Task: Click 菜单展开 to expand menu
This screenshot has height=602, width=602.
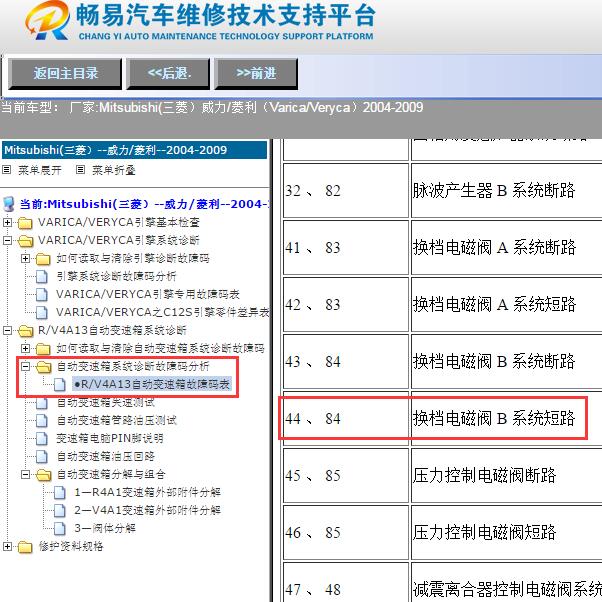Action: coord(40,170)
